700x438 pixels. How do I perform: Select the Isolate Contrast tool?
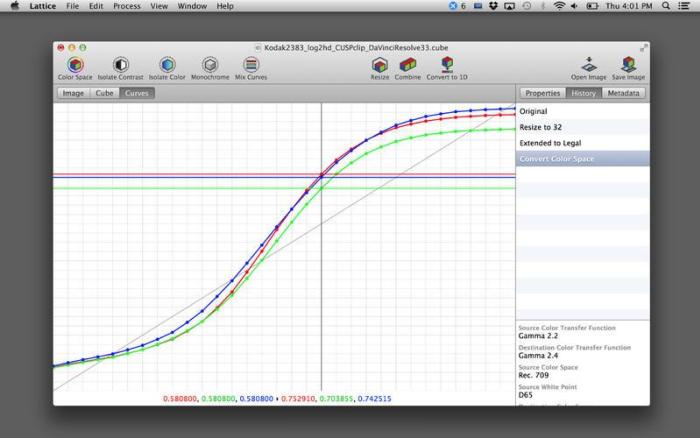click(x=120, y=65)
